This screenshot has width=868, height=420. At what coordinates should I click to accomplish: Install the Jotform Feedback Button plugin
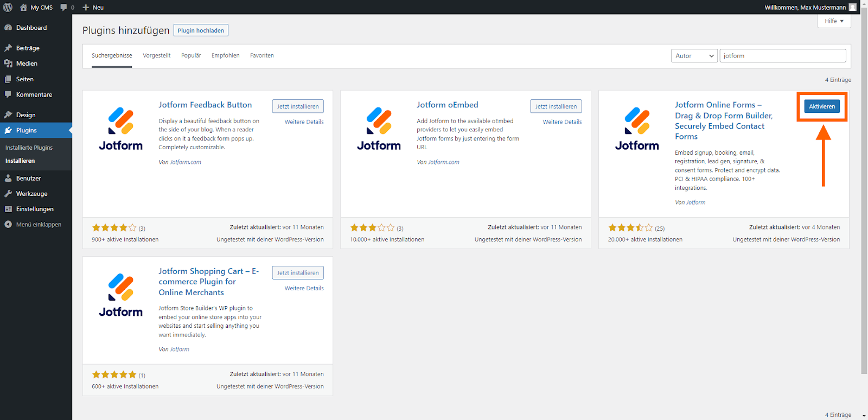(298, 106)
